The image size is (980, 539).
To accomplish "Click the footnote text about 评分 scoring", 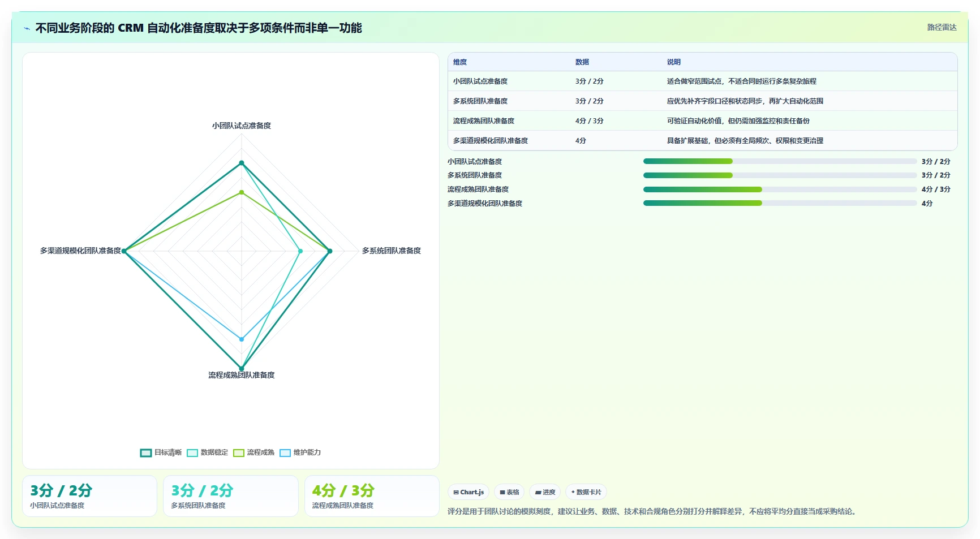I will (653, 511).
